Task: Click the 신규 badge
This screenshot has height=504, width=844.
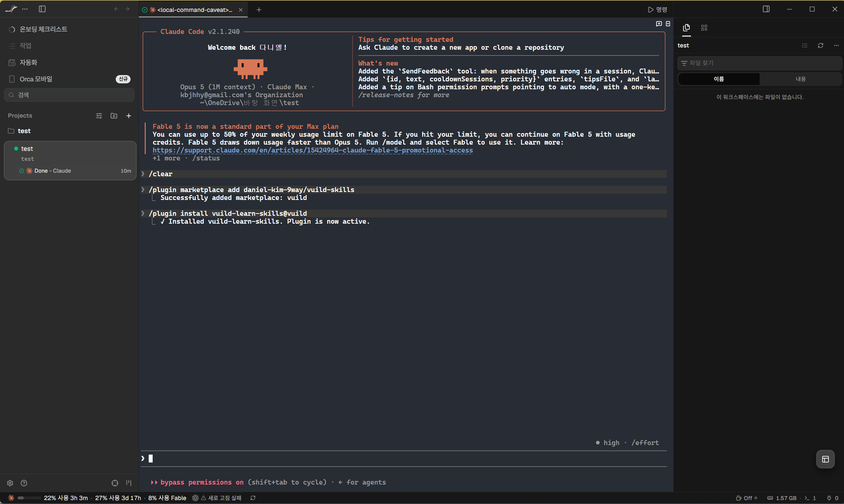Action: click(x=123, y=79)
